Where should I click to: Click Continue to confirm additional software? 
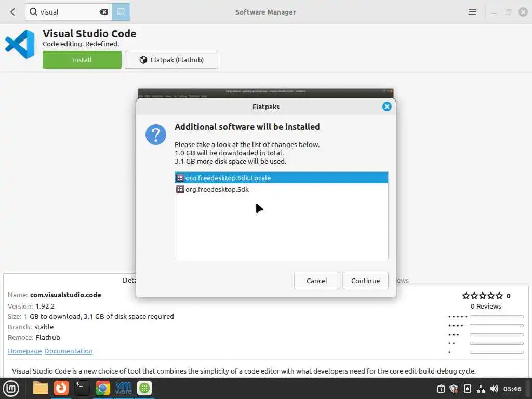pos(365,281)
